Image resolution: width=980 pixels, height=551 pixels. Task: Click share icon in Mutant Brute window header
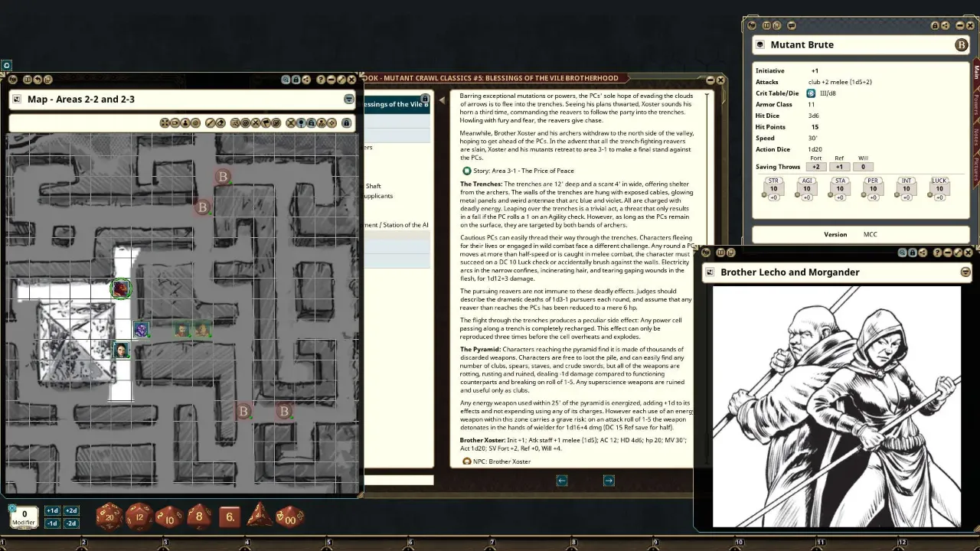click(945, 25)
